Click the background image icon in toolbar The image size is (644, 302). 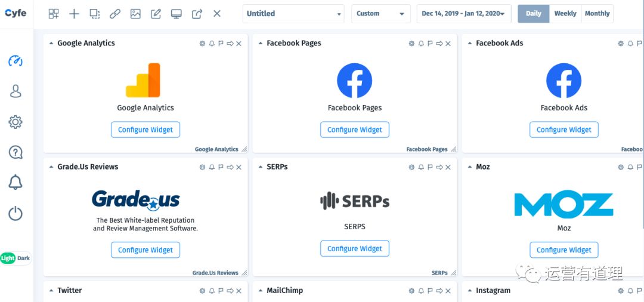pyautogui.click(x=135, y=14)
